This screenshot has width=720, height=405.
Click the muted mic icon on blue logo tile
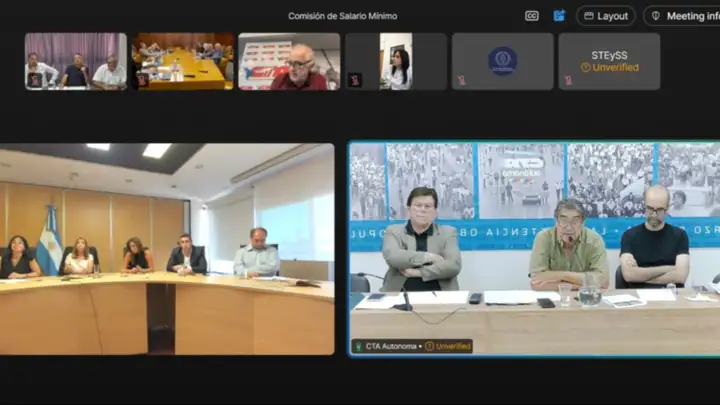pyautogui.click(x=461, y=80)
